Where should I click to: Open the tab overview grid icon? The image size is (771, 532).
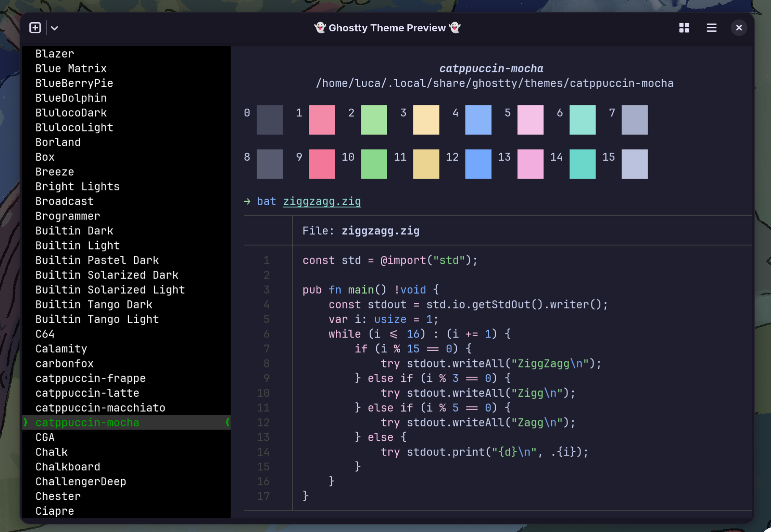(684, 28)
